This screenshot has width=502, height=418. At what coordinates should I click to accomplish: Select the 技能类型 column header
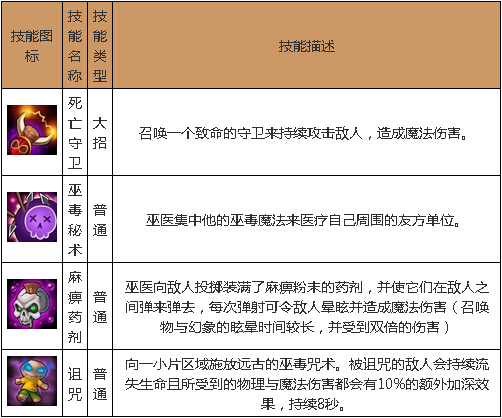click(100, 46)
